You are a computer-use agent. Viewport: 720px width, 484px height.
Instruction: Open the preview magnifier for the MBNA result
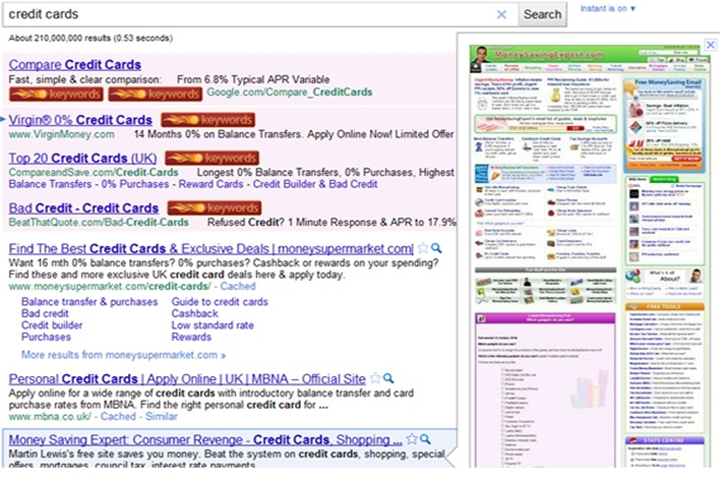point(389,380)
